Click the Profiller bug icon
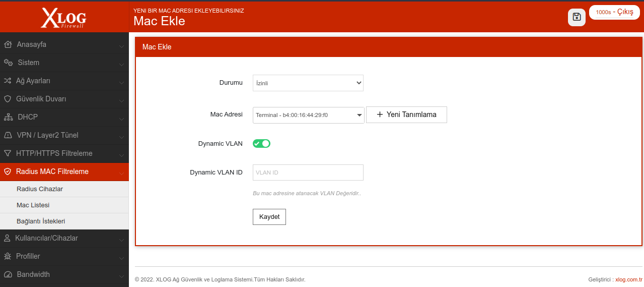644x287 pixels. (8, 256)
